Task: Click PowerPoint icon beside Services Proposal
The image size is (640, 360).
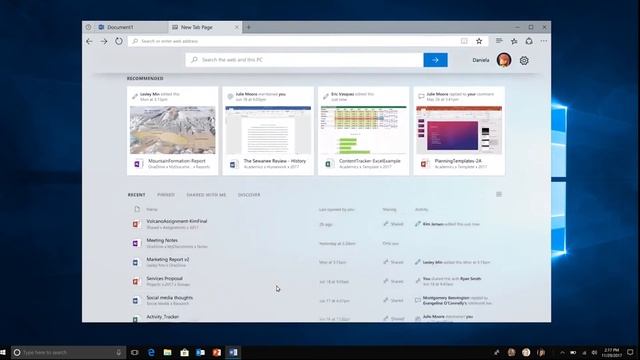Action: pos(136,282)
